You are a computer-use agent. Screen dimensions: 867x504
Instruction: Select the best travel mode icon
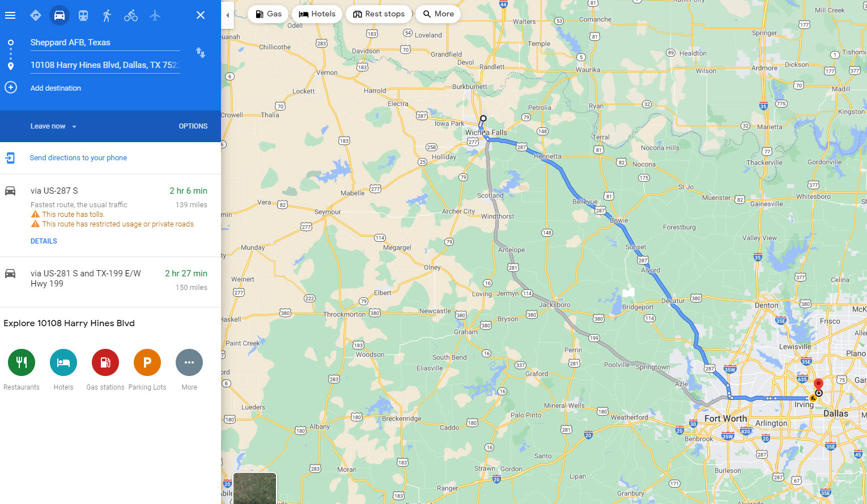coord(36,15)
